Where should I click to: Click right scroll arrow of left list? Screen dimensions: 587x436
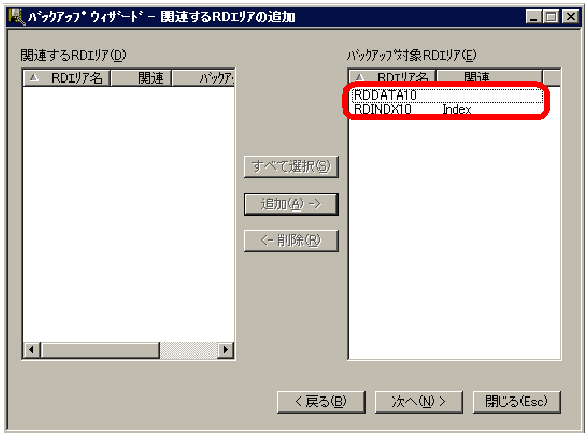[225, 350]
